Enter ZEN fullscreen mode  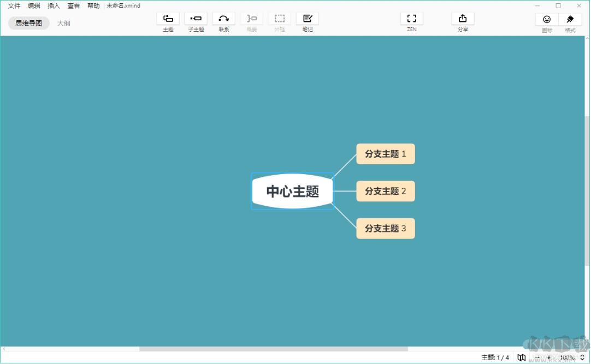(412, 19)
